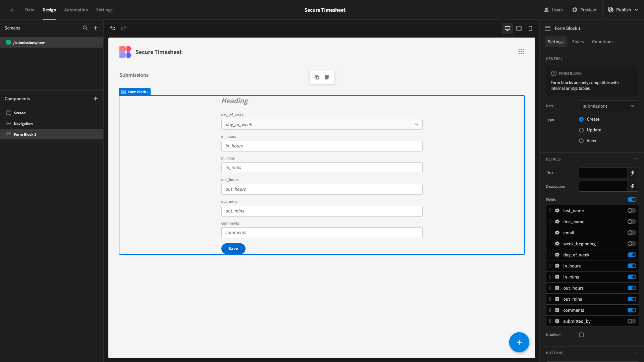Click the in_hours input field
644x362 pixels.
322,146
